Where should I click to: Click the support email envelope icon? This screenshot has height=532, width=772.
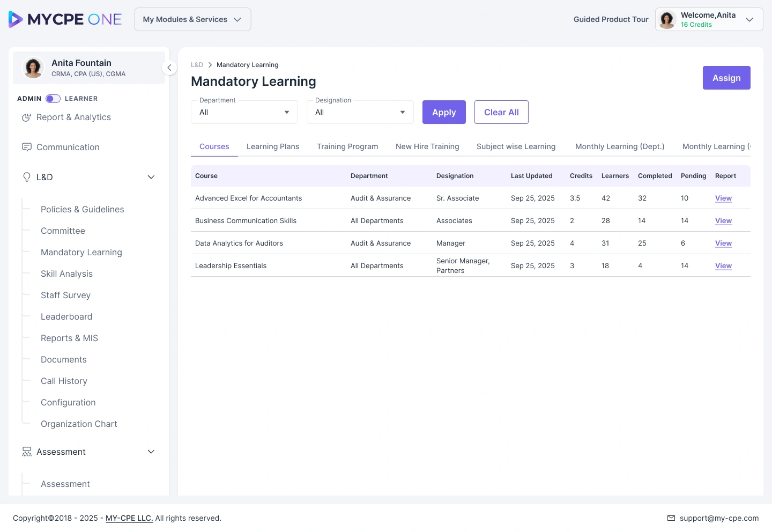(671, 518)
